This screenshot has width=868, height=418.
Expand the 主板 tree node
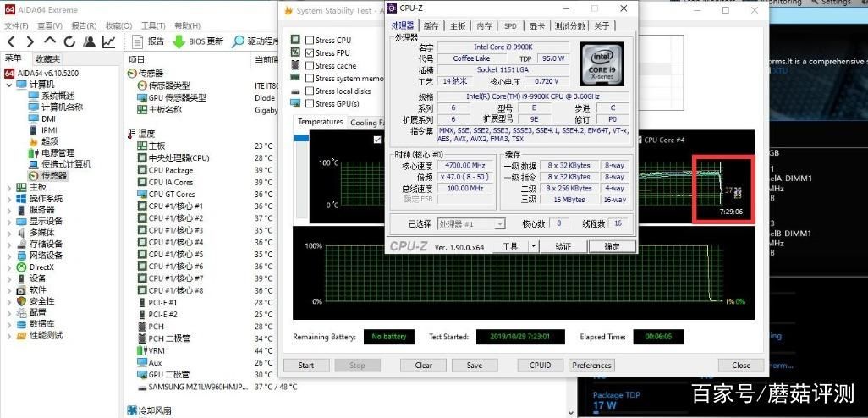click(8, 187)
